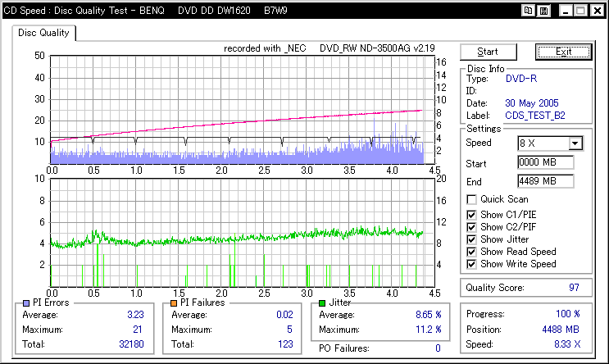Click the PI Failures orange color swatch
This screenshot has height=364, width=609.
coord(174,303)
